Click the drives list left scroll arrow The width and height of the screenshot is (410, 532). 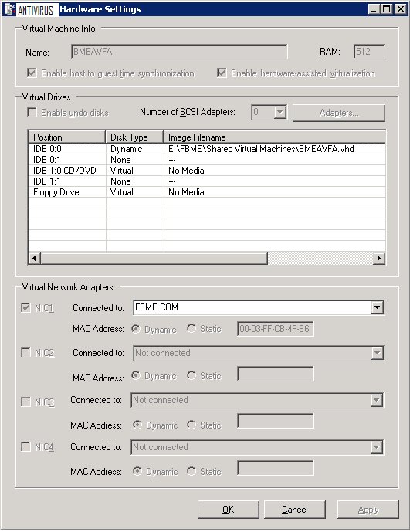[x=34, y=258]
